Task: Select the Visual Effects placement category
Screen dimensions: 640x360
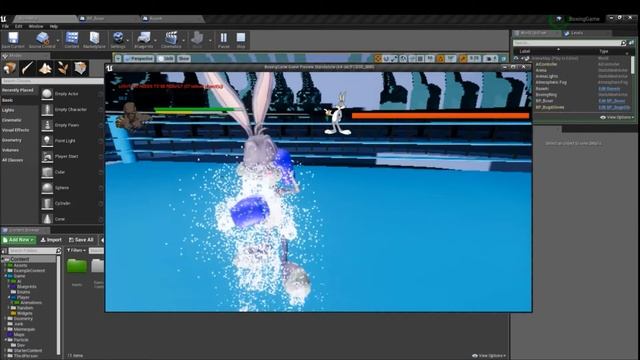Action: [16, 130]
